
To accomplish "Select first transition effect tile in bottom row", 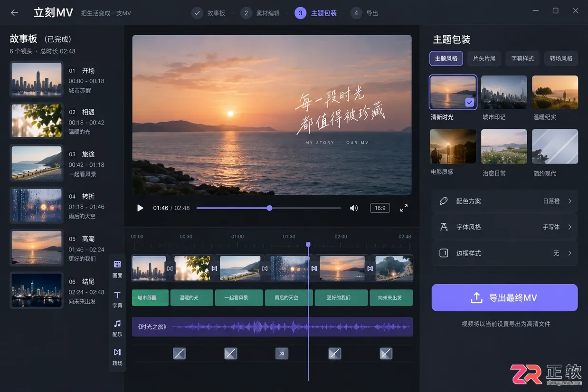I will point(179,353).
